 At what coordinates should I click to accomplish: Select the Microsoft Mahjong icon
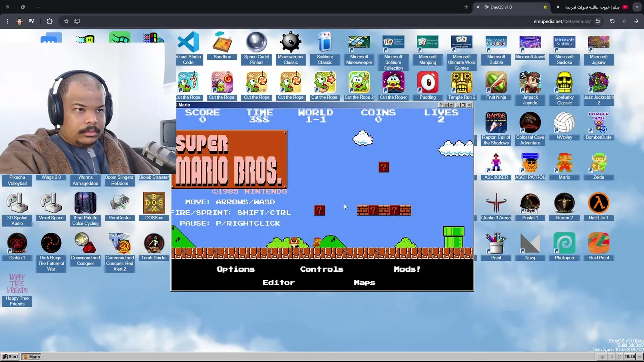click(428, 48)
